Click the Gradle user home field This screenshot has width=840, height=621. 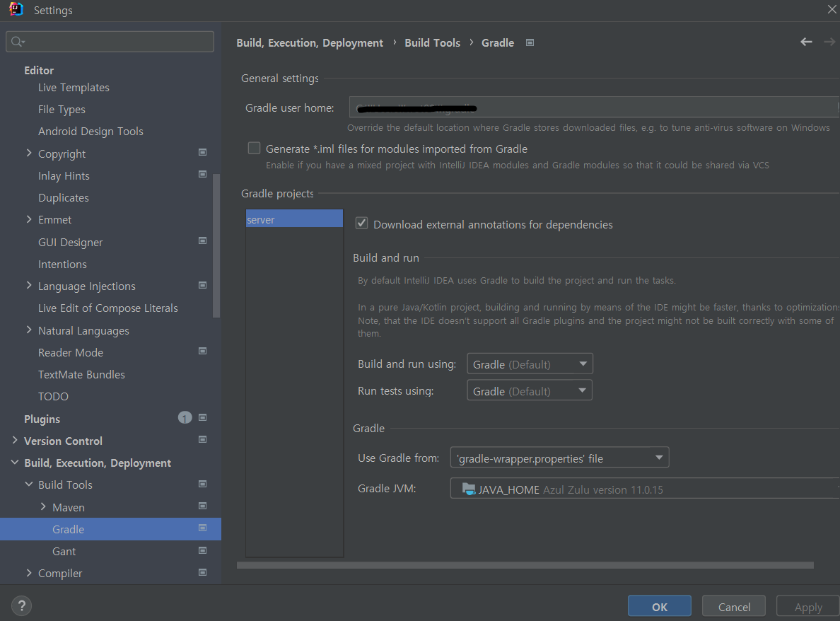pyautogui.click(x=593, y=108)
